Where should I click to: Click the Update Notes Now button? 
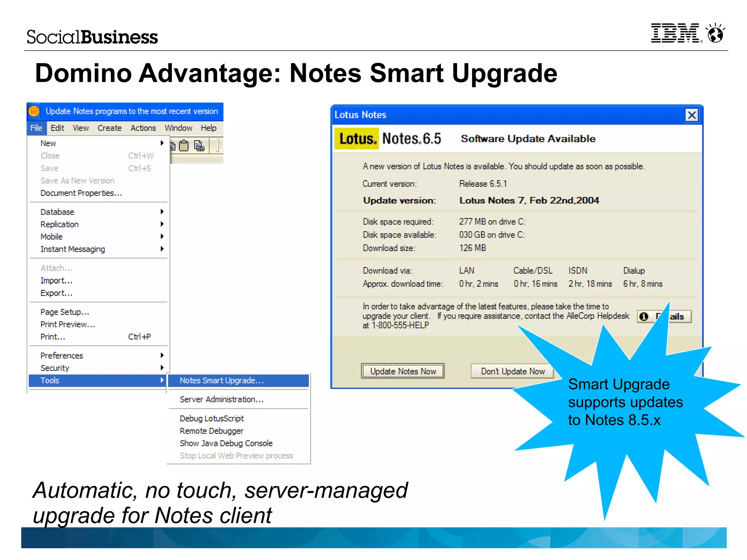(403, 371)
